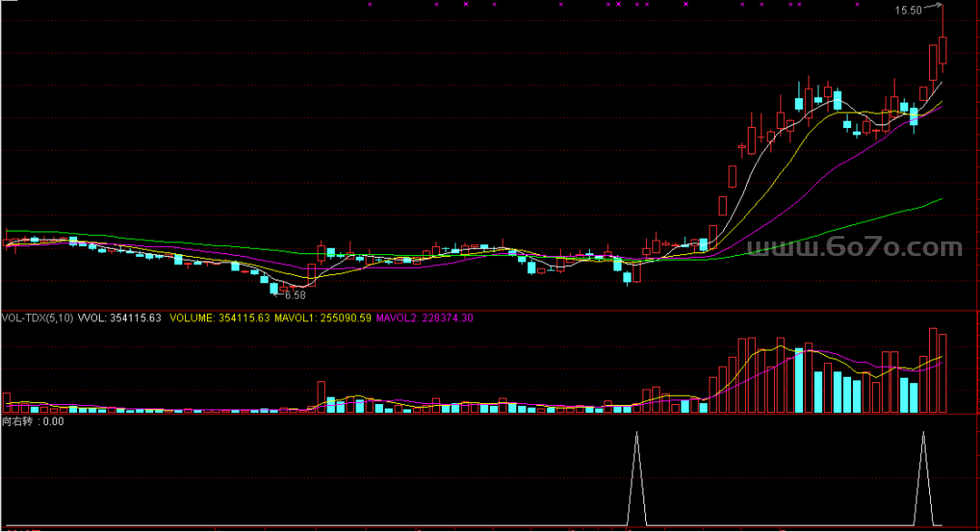Click the leftmost magenta x marker at top
The width and height of the screenshot is (980, 532).
(370, 5)
